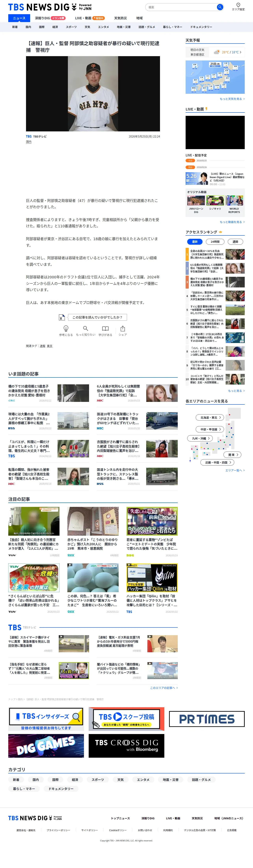Expand the 北海道・東北 area button
This screenshot has height=868, width=253.
pyautogui.click(x=210, y=417)
